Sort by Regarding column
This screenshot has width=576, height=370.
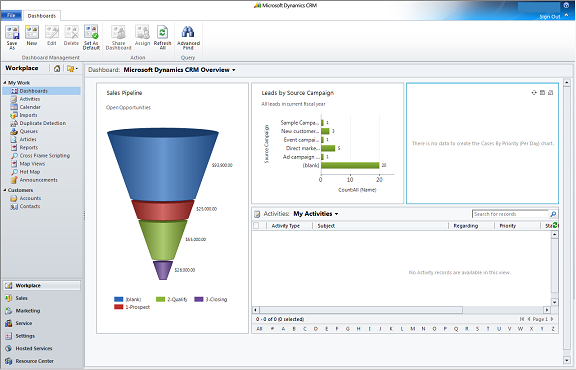pyautogui.click(x=465, y=226)
